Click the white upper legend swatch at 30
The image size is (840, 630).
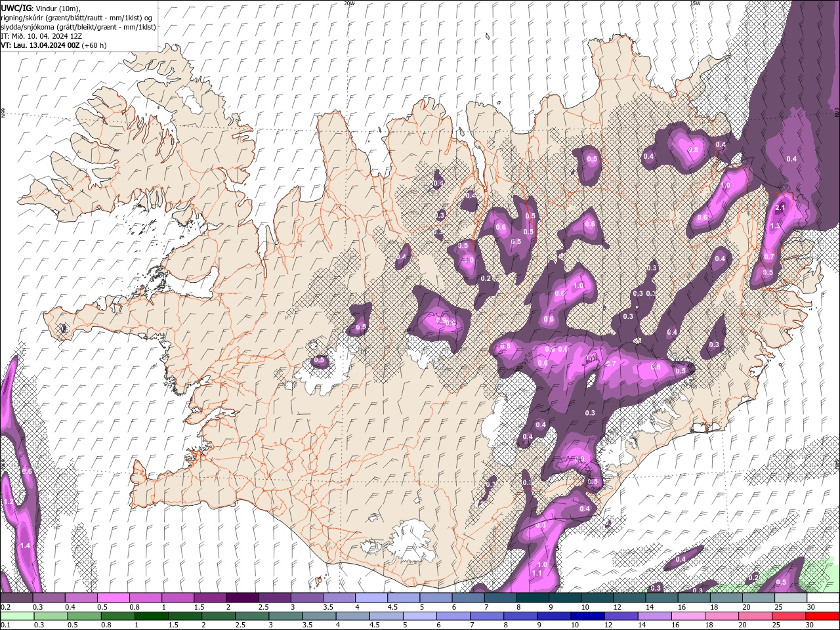pos(823,598)
